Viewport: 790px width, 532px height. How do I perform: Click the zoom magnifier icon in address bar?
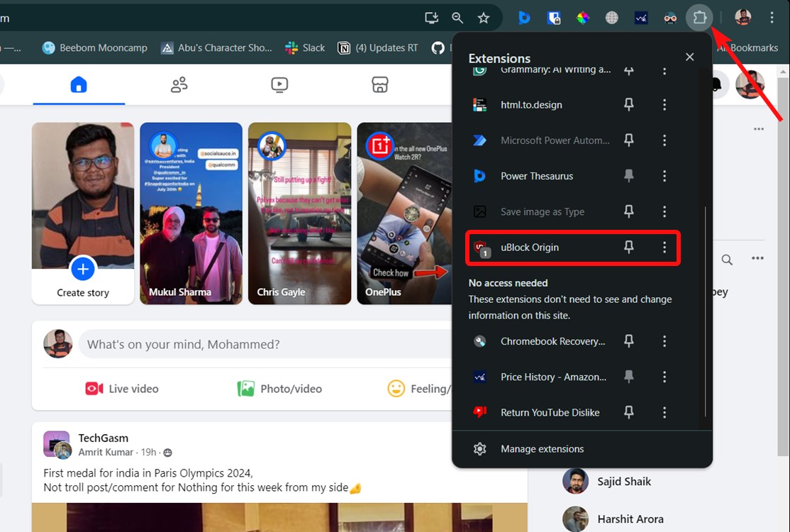pyautogui.click(x=457, y=18)
